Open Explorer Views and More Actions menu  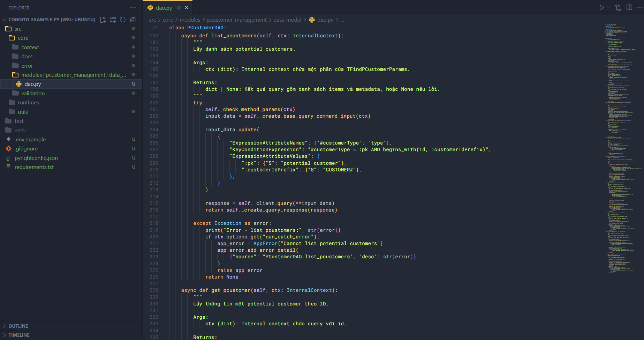click(133, 8)
